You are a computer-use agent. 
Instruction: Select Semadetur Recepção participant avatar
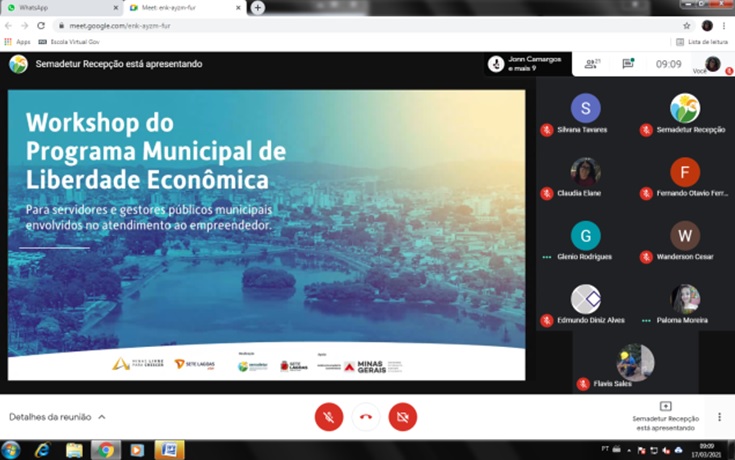tap(685, 108)
